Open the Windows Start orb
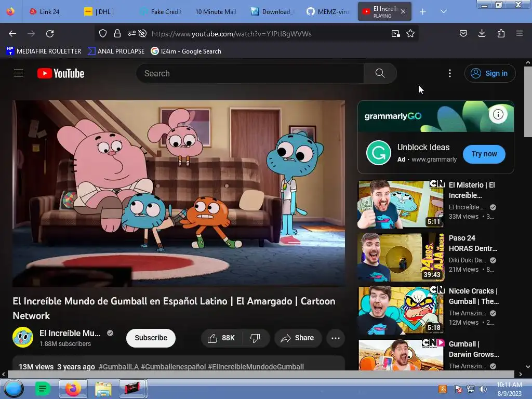The height and width of the screenshot is (399, 532). click(x=14, y=389)
